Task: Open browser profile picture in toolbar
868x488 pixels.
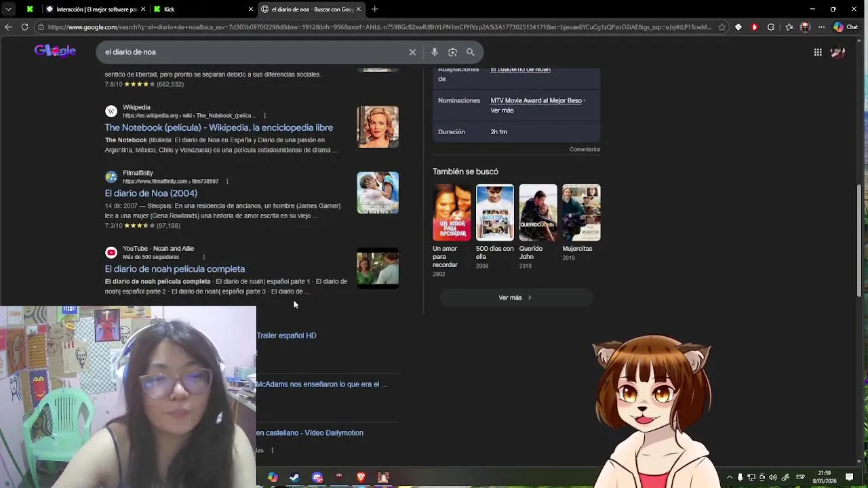Action: tap(805, 27)
